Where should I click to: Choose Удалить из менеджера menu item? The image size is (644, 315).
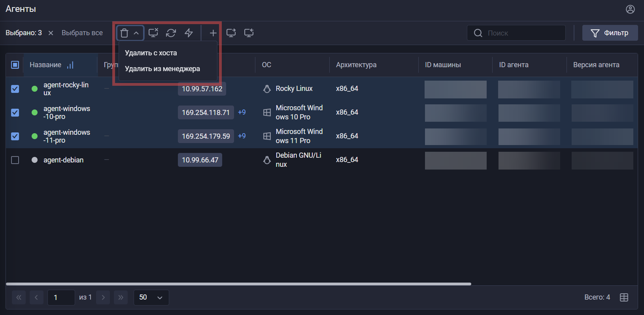point(162,69)
